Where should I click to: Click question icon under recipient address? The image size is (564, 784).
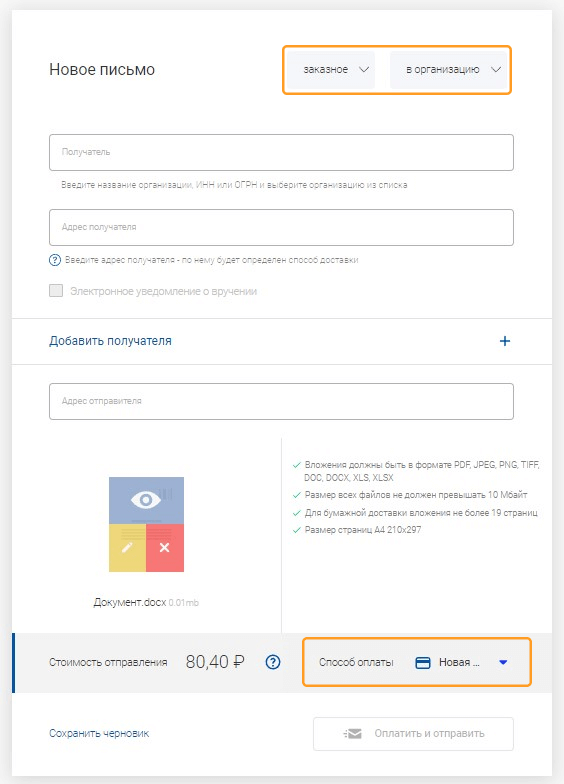click(54, 260)
